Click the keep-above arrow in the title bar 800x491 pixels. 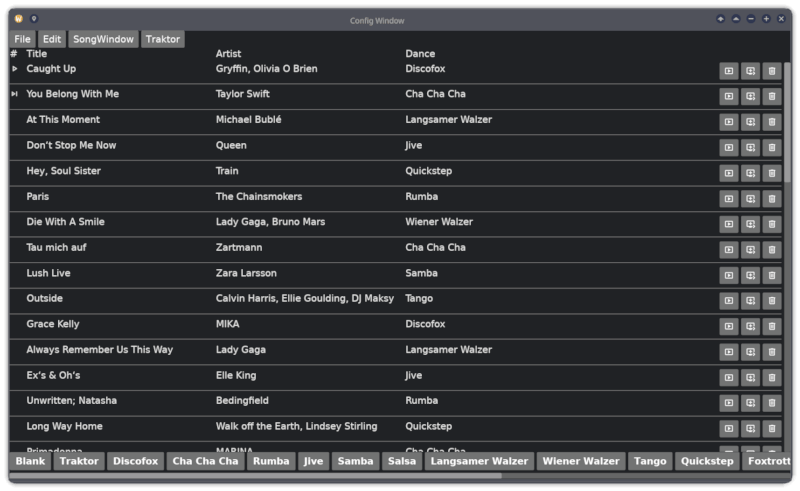(720, 19)
